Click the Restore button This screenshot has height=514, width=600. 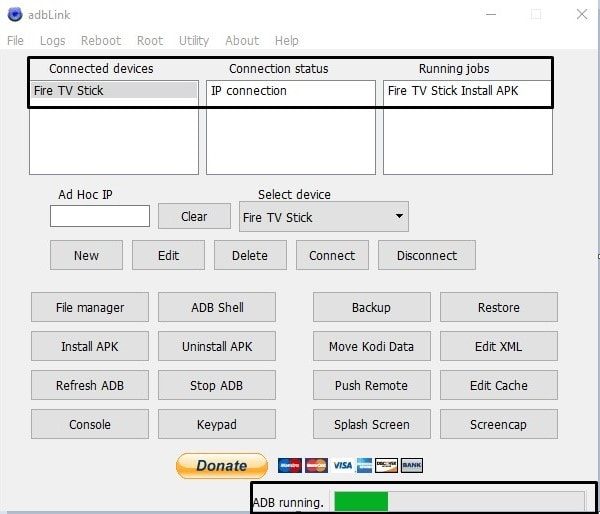pyautogui.click(x=499, y=307)
